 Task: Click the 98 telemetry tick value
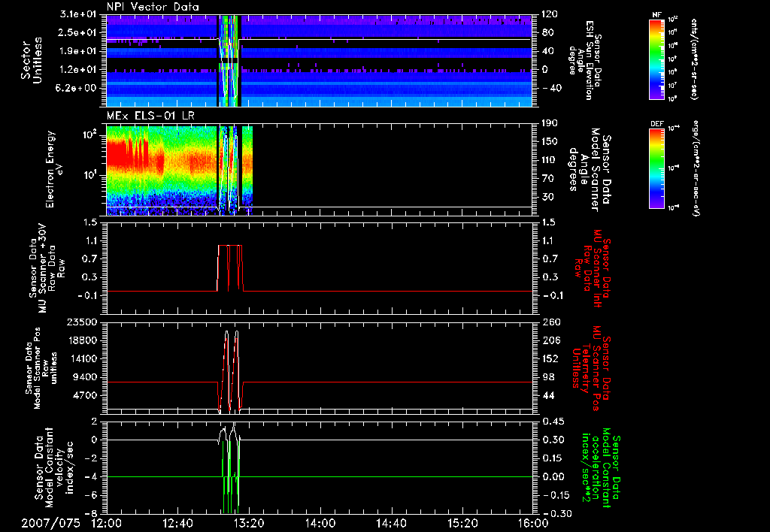point(550,377)
